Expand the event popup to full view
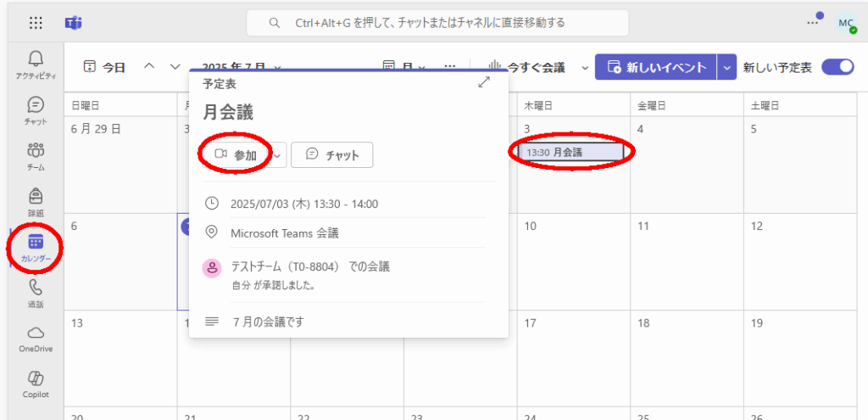This screenshot has height=420, width=868. 484,82
